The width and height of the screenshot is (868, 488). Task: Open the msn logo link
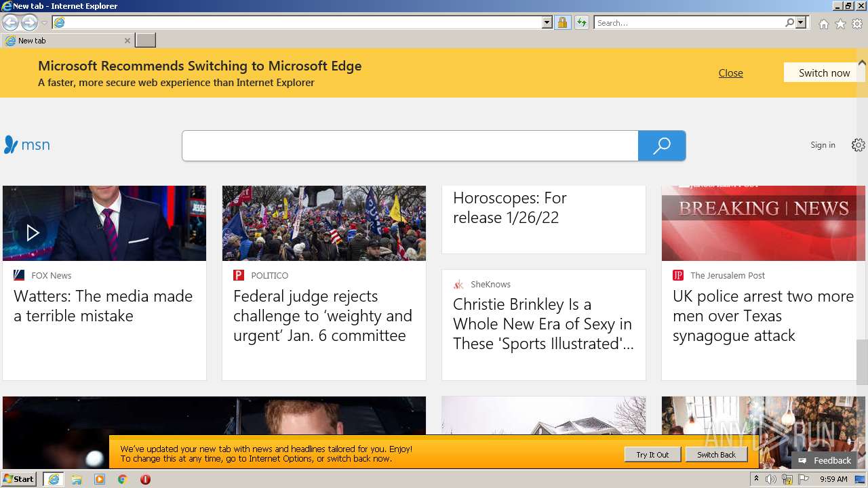[x=27, y=144]
